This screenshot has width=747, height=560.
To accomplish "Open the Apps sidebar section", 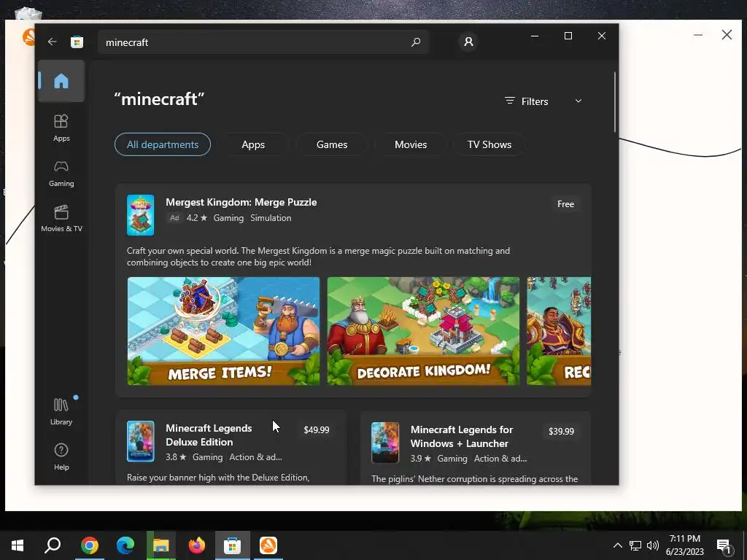I will pyautogui.click(x=61, y=128).
